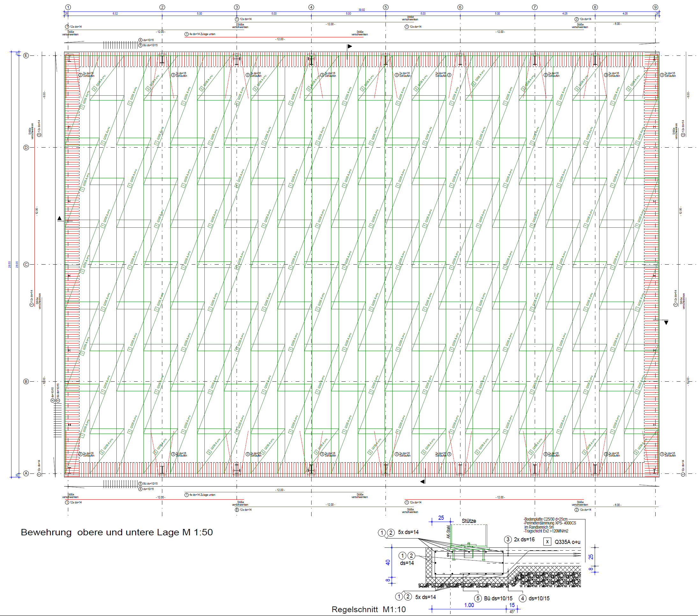The width and height of the screenshot is (698, 616).
Task: Click note '-Perimeterdämmung XPS- 4000CS'
Action: point(549,523)
